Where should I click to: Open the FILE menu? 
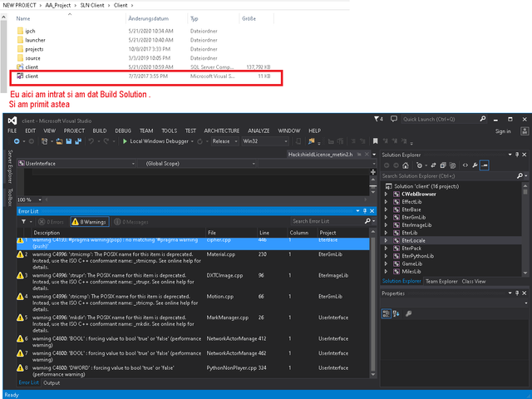(x=12, y=131)
